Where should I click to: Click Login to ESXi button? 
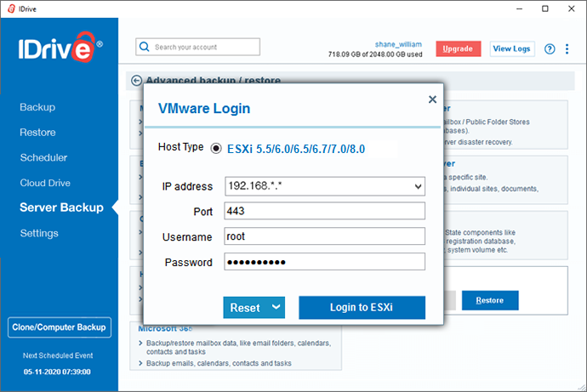pyautogui.click(x=362, y=308)
